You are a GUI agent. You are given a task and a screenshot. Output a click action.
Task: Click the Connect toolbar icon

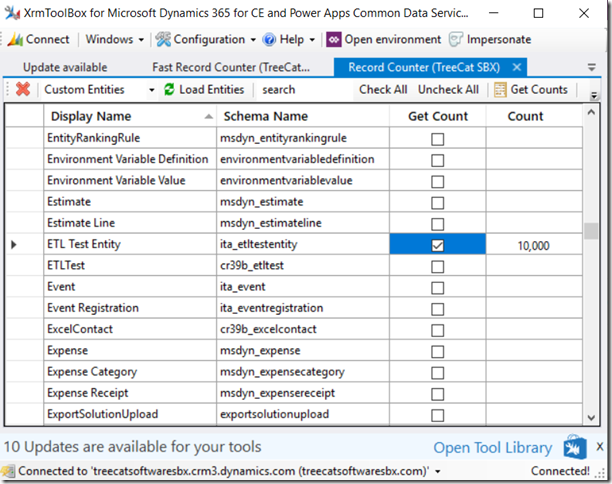tap(15, 39)
